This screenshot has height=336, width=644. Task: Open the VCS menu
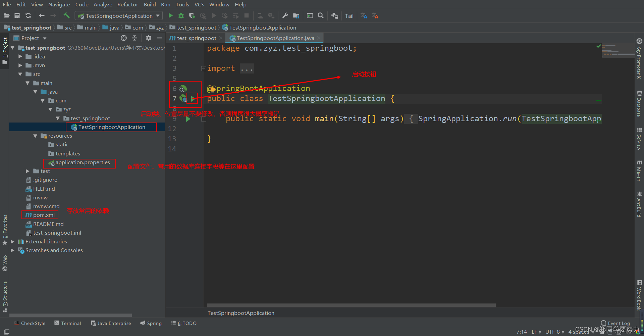(199, 4)
